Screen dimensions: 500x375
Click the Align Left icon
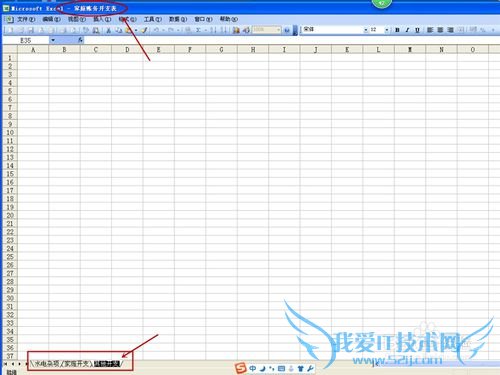point(430,30)
